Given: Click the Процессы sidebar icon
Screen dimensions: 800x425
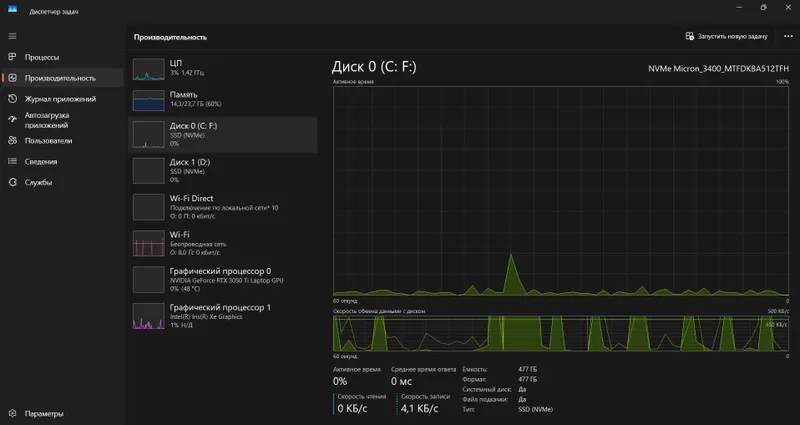Looking at the screenshot, I should (12, 57).
